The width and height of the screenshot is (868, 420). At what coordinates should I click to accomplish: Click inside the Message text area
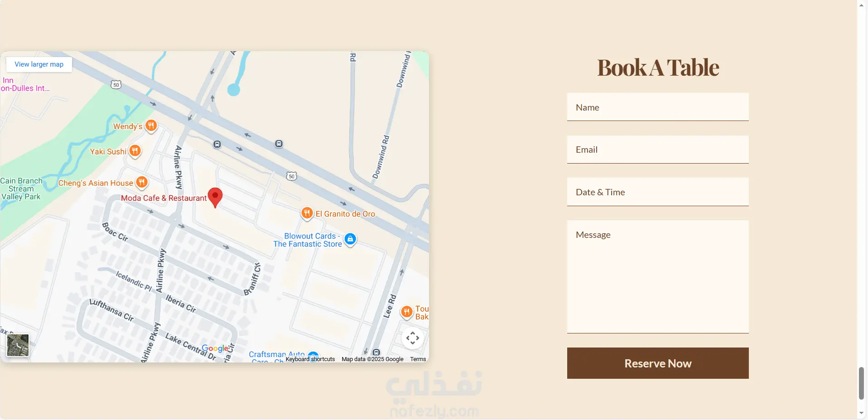tap(658, 277)
